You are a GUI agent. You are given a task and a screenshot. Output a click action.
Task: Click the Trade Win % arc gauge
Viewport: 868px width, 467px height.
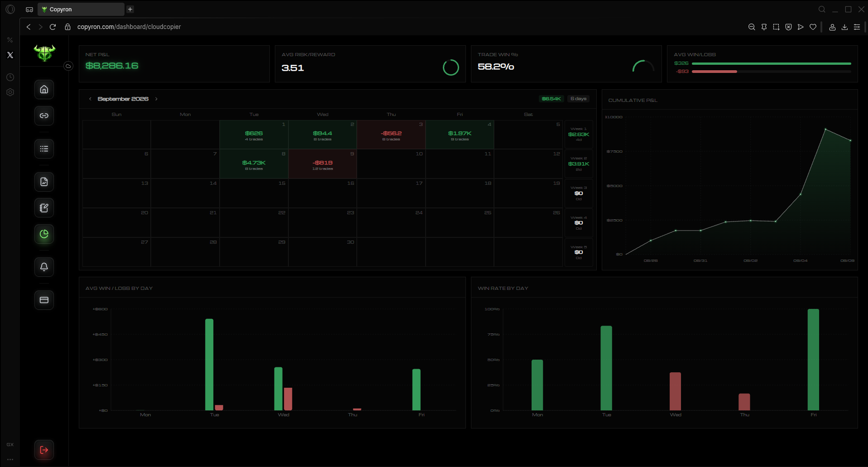643,67
